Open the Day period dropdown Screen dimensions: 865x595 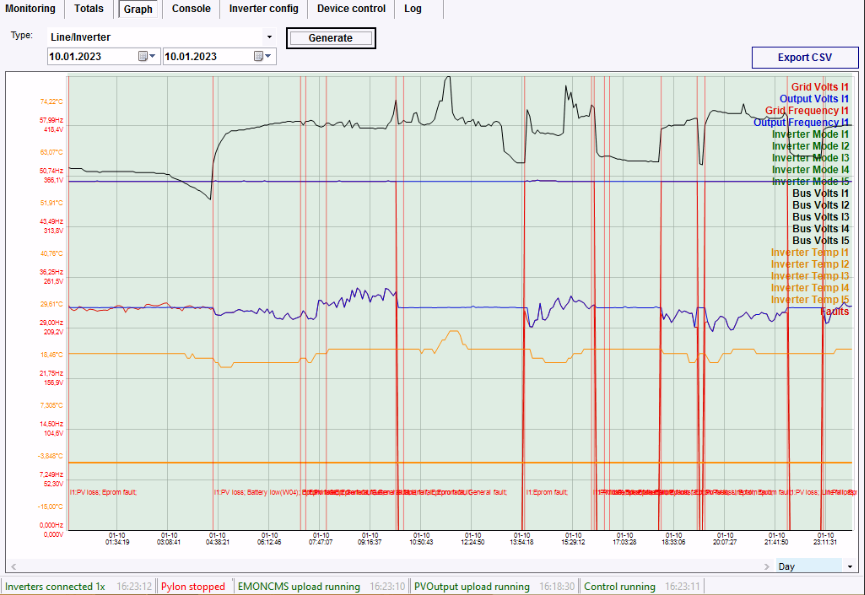(850, 566)
